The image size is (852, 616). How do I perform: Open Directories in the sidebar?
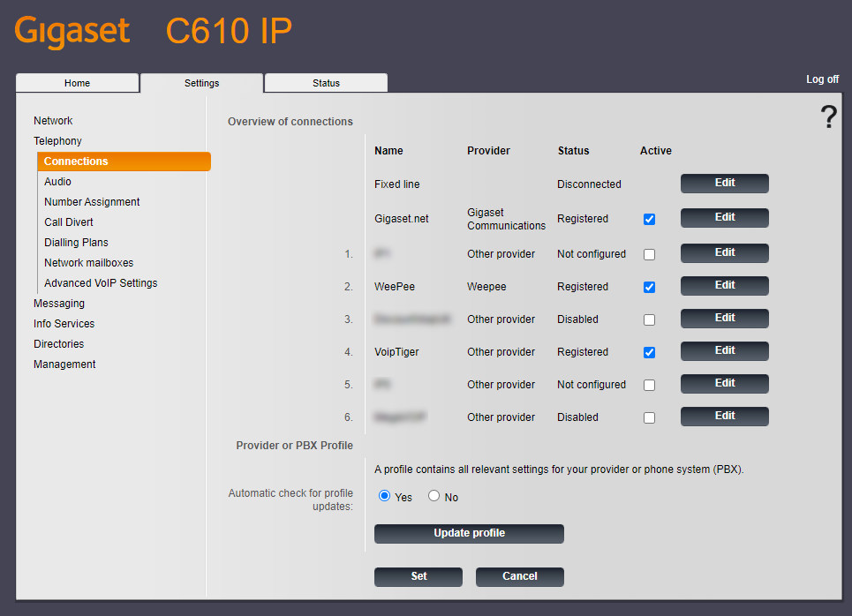tap(58, 344)
